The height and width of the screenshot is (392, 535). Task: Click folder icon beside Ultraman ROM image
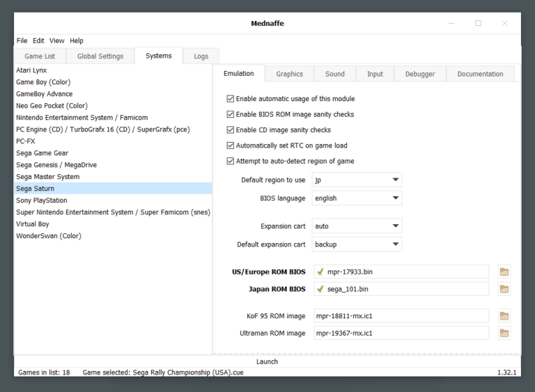pos(504,333)
